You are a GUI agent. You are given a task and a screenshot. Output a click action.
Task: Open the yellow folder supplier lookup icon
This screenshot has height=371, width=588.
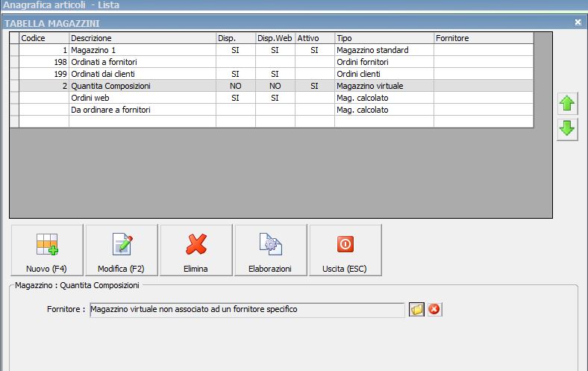point(416,310)
